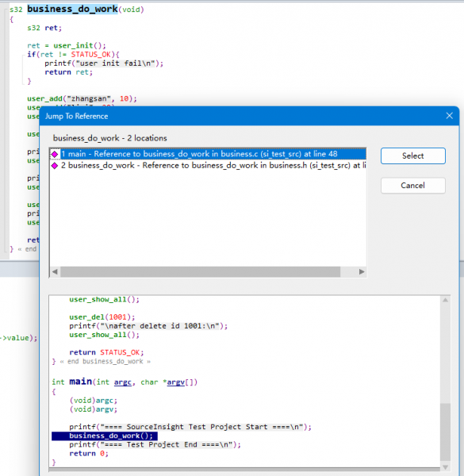Select reference 1 main in business.c
Screen dimensions: 464x476
tap(208, 154)
